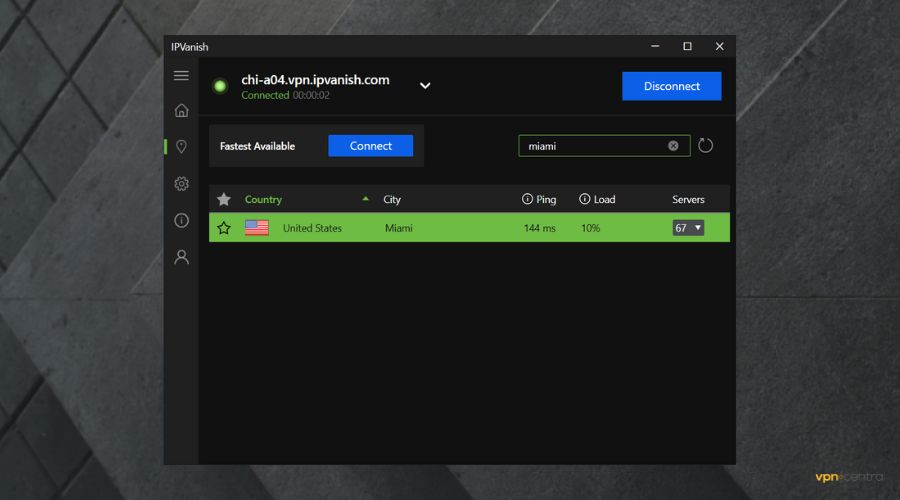Clear the miami search text
Viewport: 900px width, 500px height.
(673, 146)
